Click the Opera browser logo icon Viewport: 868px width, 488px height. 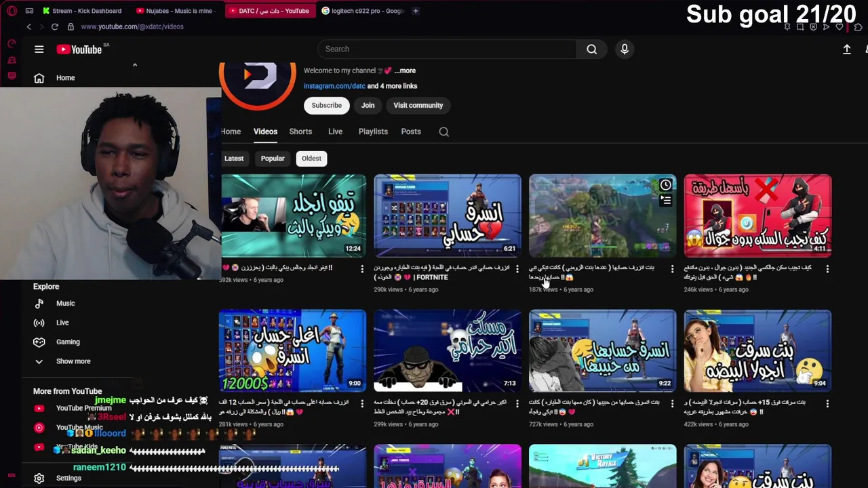click(12, 11)
